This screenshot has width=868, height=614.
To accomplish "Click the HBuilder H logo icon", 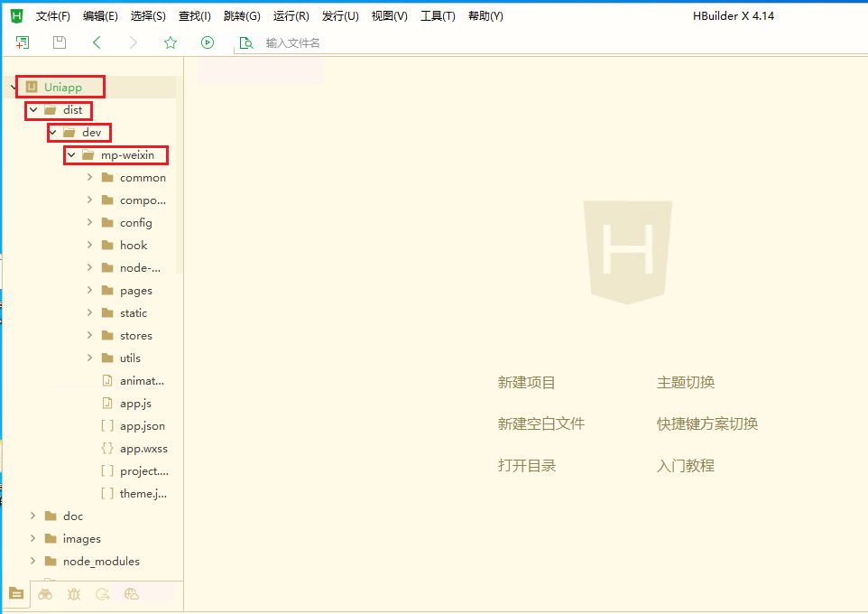I will pos(16,15).
